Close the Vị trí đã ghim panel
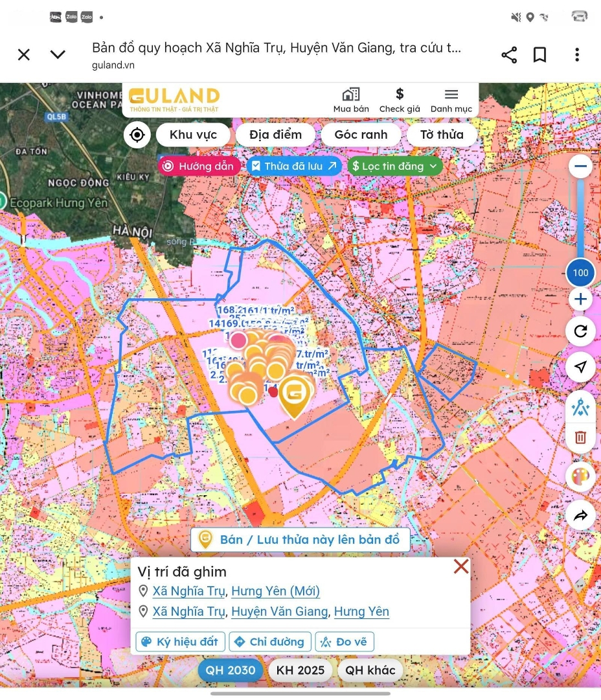This screenshot has height=700, width=601. tap(461, 566)
